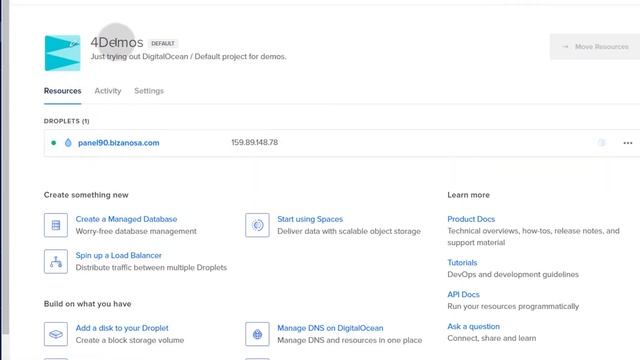Click the block storage disk icon
The height and width of the screenshot is (360, 640).
tap(56, 334)
